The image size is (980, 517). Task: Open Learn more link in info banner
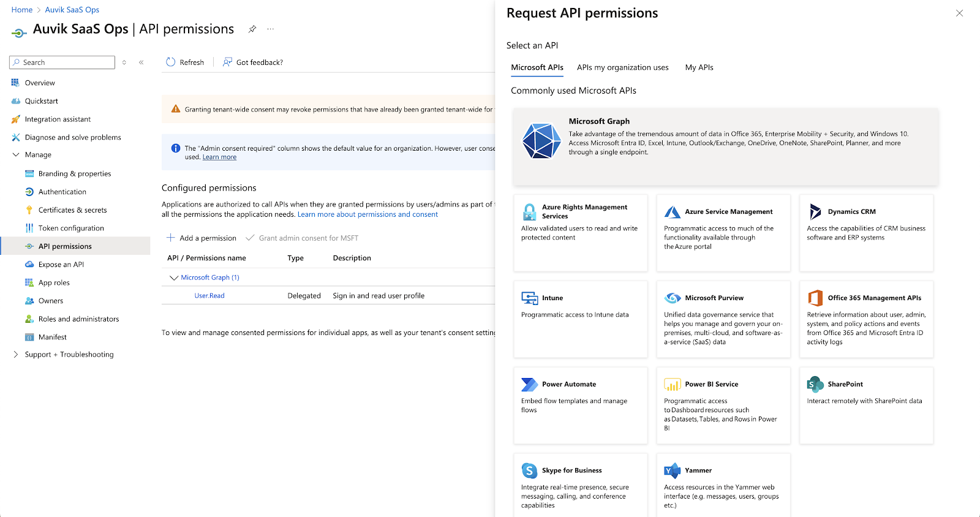point(219,157)
